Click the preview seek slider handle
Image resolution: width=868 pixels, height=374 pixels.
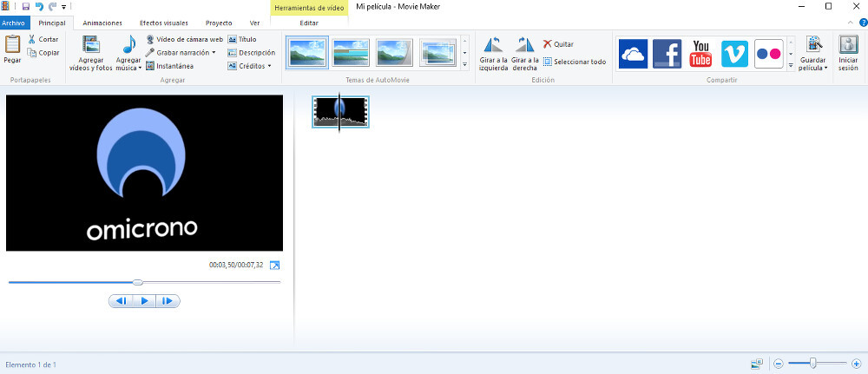pyautogui.click(x=138, y=283)
